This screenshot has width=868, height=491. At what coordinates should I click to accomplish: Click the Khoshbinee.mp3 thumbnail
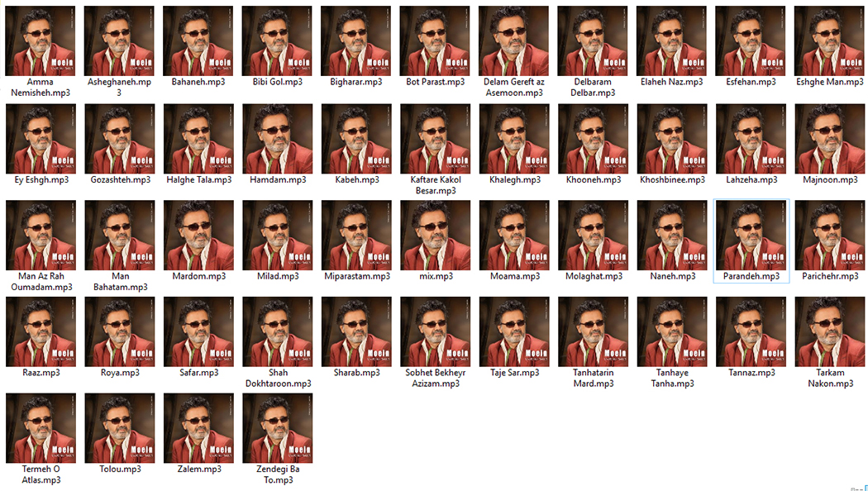tap(672, 139)
